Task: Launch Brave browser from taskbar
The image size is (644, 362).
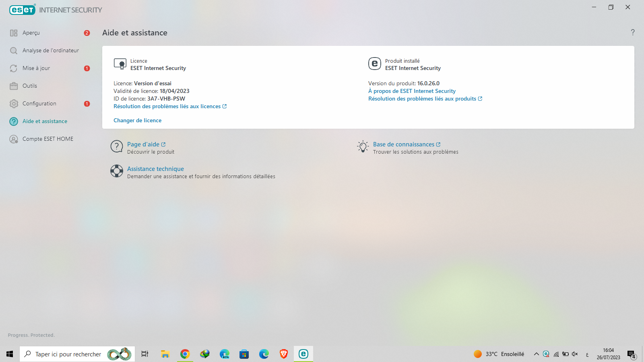Action: click(x=284, y=354)
